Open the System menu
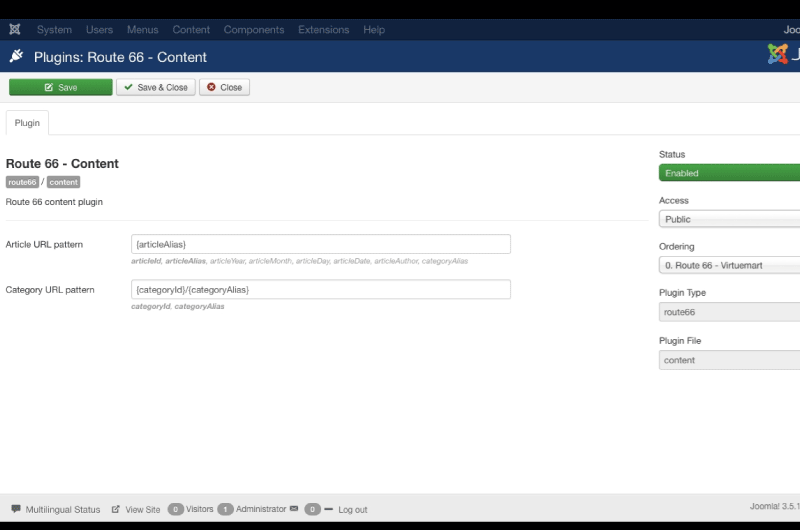 click(54, 30)
